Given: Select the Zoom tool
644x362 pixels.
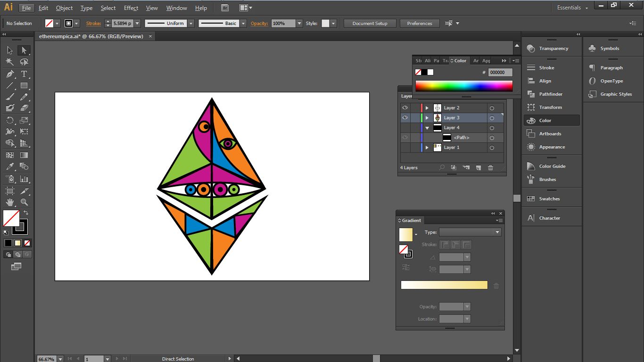Looking at the screenshot, I should [24, 202].
